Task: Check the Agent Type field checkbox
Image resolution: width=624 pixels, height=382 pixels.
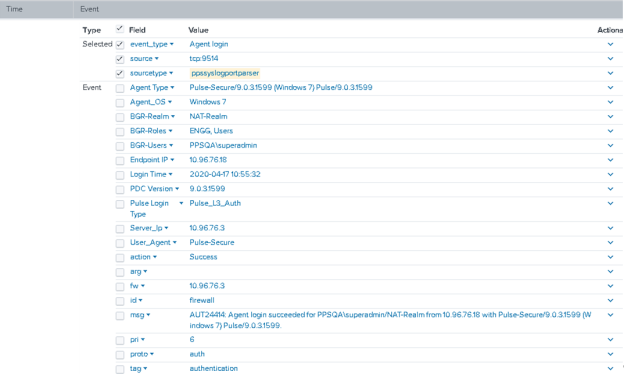Action: coord(120,88)
